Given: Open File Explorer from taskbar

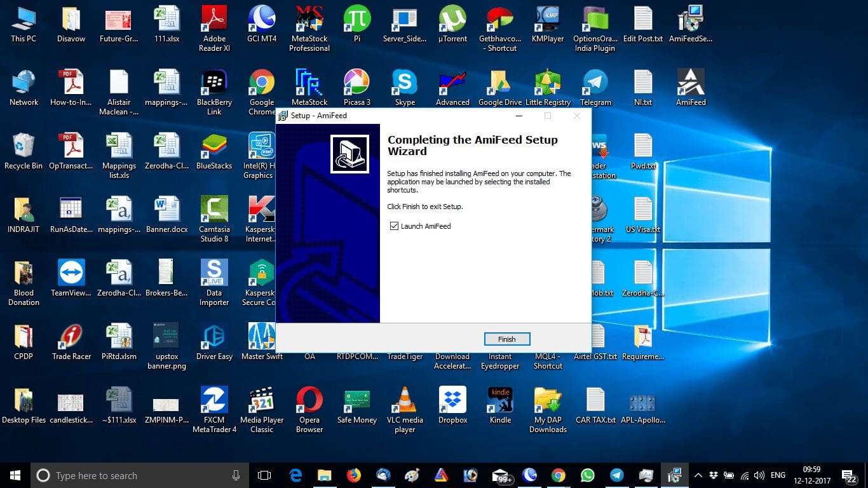Looking at the screenshot, I should point(325,475).
